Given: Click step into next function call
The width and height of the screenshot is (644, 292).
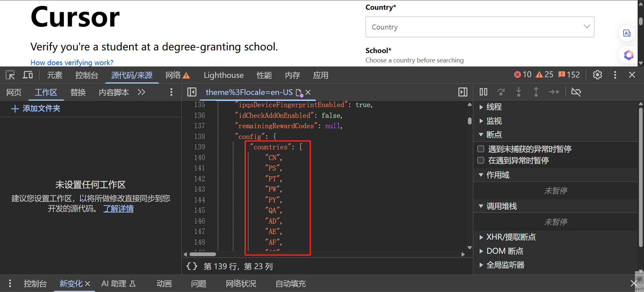Looking at the screenshot, I should point(519,92).
